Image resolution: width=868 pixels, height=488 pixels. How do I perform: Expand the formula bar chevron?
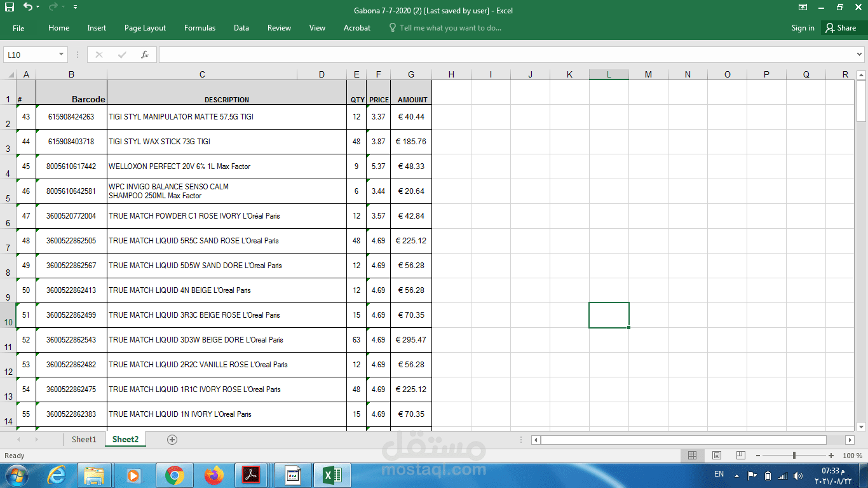click(860, 55)
